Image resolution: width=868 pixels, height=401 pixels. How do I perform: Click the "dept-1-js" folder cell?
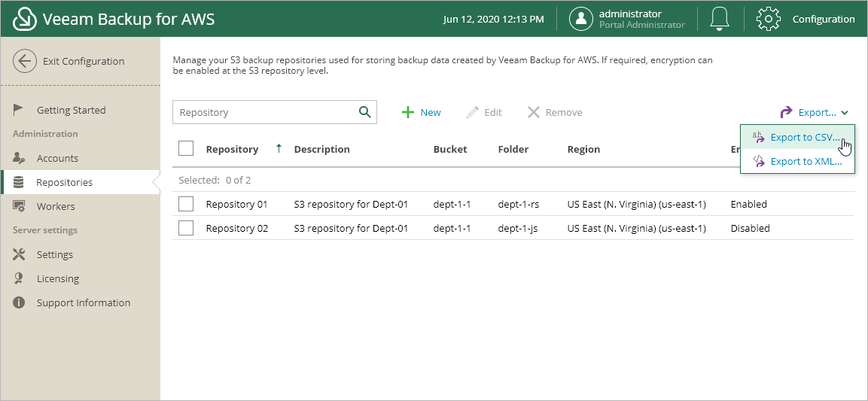coord(518,228)
